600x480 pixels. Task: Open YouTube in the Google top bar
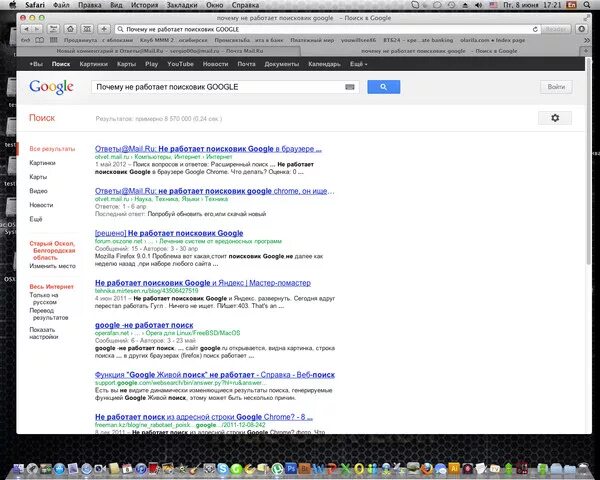180,64
